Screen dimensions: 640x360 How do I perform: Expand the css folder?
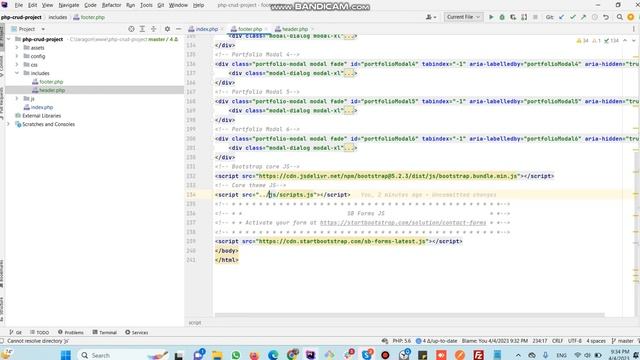point(17,64)
